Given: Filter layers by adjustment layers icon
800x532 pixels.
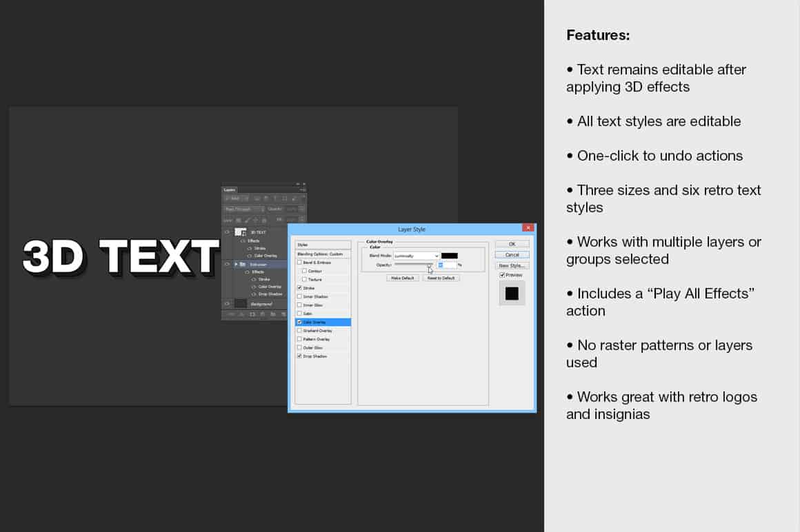Looking at the screenshot, I should coord(266,198).
